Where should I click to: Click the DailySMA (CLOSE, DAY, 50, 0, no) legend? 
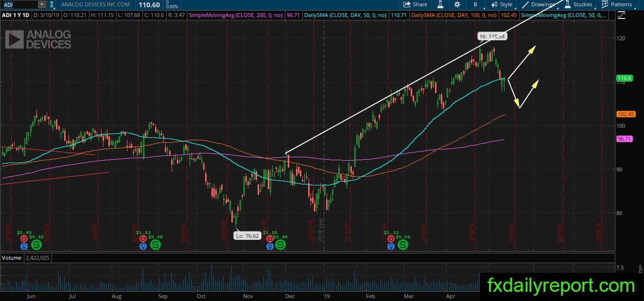click(346, 16)
